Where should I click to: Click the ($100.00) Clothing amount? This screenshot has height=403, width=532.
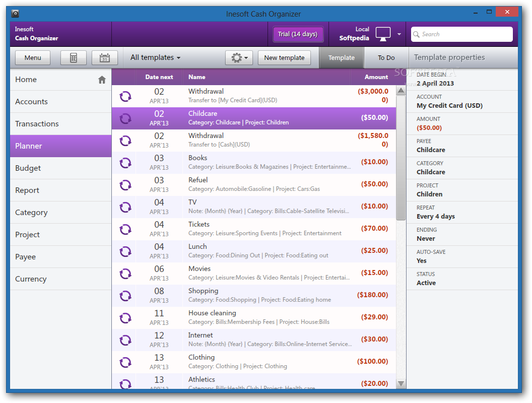click(x=372, y=361)
